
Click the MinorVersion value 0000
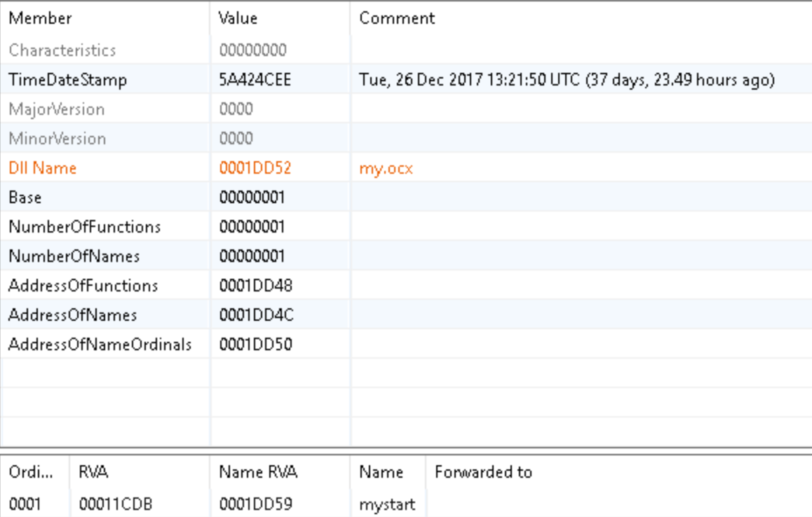[236, 139]
